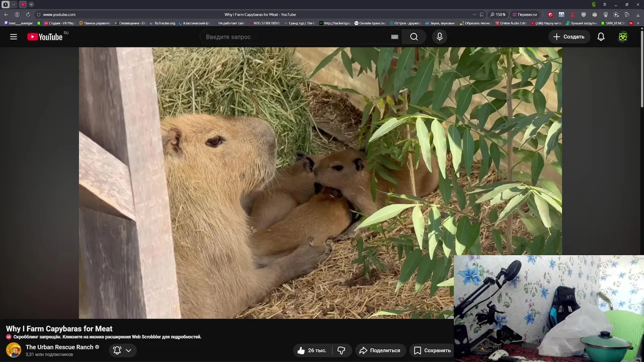
Task: View site protection shield in address bar
Action: pos(39,15)
